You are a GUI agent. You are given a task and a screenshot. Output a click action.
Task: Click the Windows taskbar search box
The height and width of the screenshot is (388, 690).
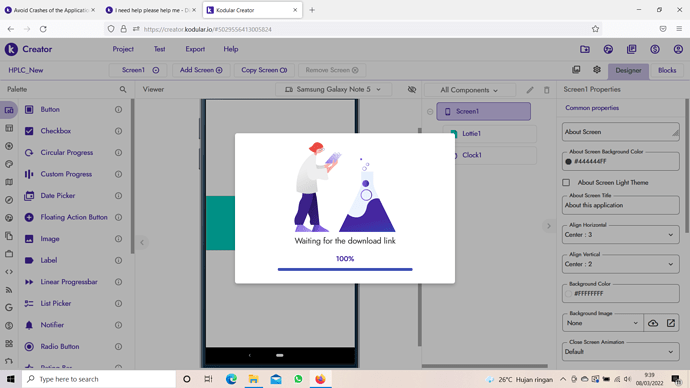coord(99,379)
